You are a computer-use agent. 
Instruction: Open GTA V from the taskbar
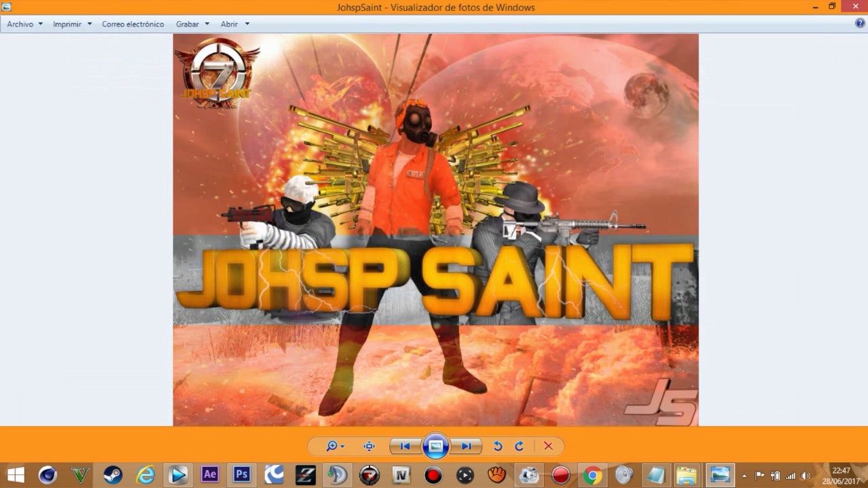tap(80, 475)
